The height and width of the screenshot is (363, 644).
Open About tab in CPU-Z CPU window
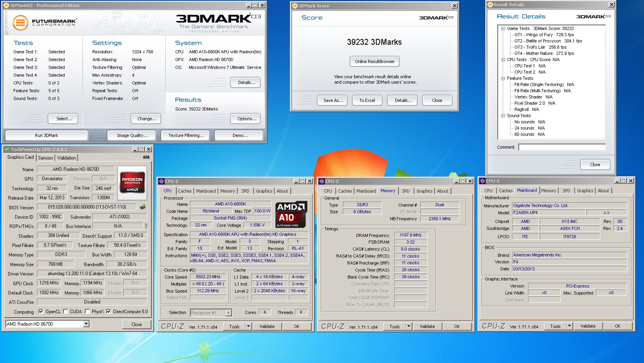pyautogui.click(x=283, y=191)
